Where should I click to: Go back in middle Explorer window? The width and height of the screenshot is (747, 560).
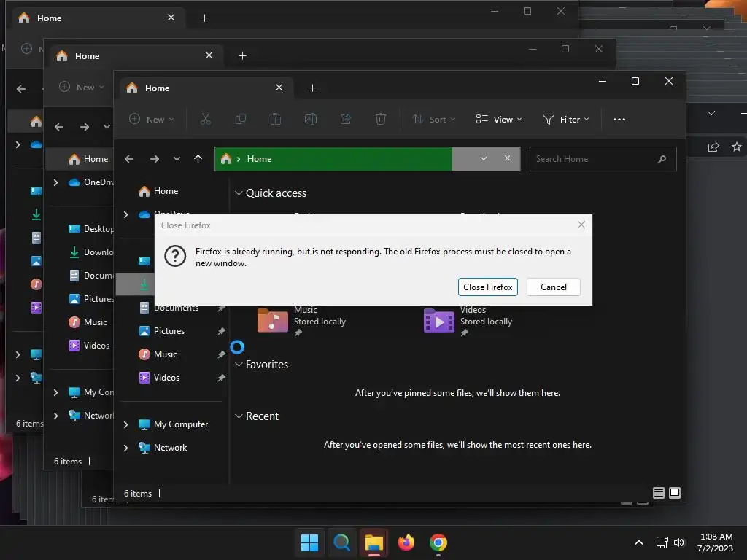click(59, 127)
